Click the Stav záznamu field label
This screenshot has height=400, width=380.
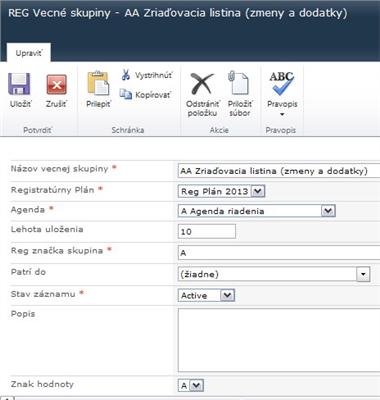[43, 294]
